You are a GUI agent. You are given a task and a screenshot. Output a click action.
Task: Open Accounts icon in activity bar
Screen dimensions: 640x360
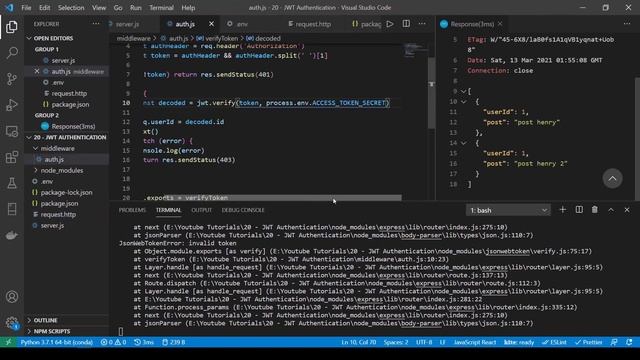[x=12, y=297]
